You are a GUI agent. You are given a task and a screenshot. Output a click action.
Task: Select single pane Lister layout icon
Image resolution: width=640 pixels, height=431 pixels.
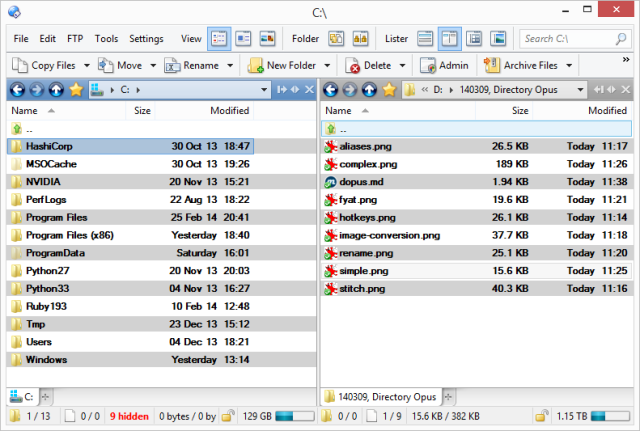point(425,39)
